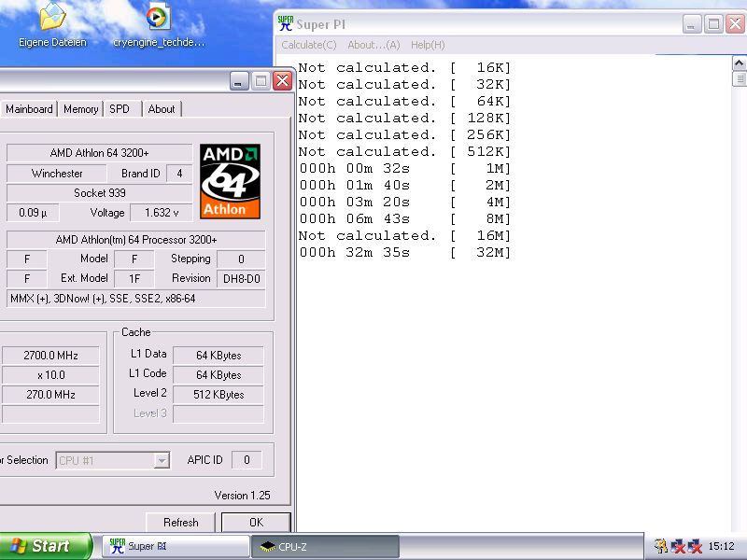Click the x 10.0 multiplier value
747x560 pixels.
tap(50, 375)
